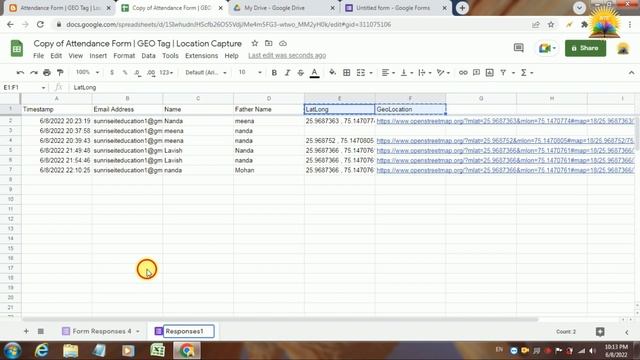Screen dimensions: 640x360
Task: Open the Edit menu
Action: [x=56, y=56]
